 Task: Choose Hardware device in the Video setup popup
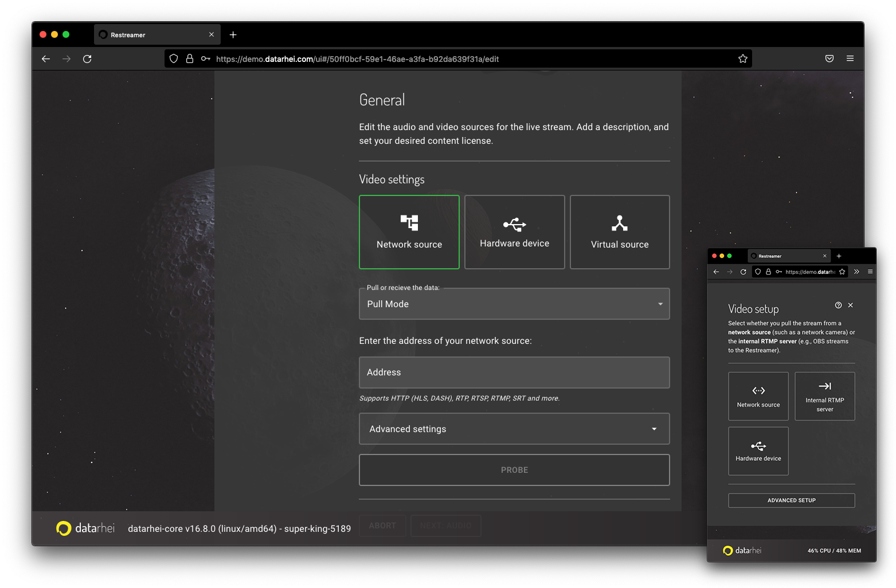[x=758, y=451]
